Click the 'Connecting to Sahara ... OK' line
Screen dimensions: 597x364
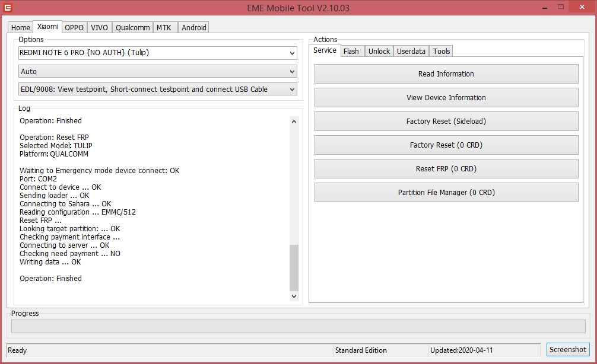[65, 204]
